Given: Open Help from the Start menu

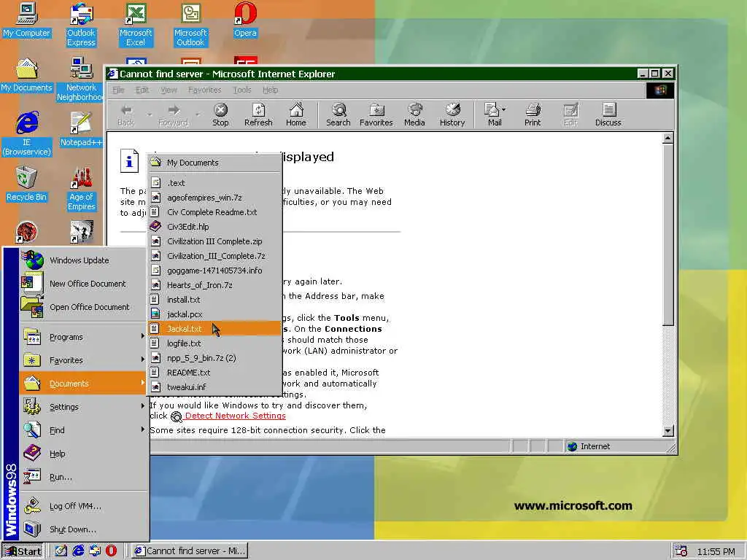Looking at the screenshot, I should [83, 454].
